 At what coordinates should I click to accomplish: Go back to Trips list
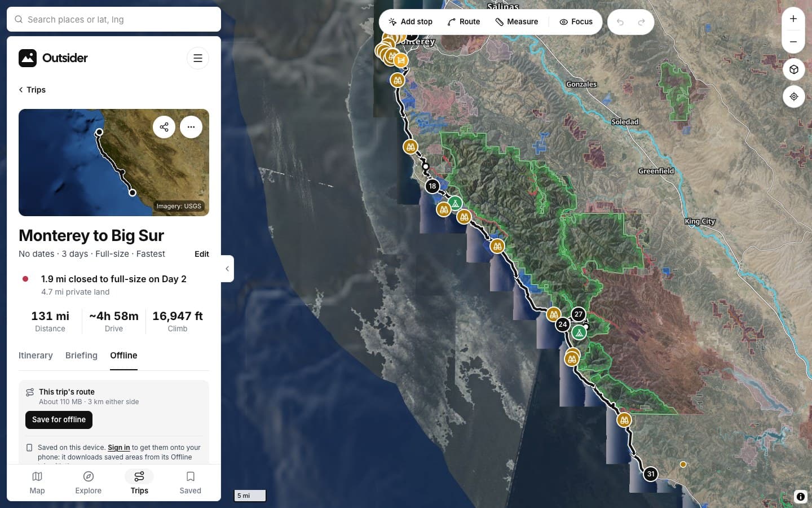(32, 90)
